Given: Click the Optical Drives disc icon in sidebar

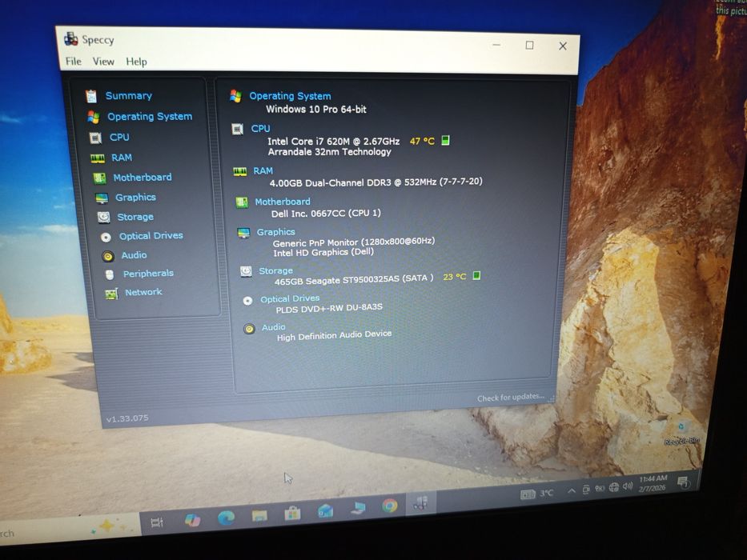Looking at the screenshot, I should tap(106, 237).
